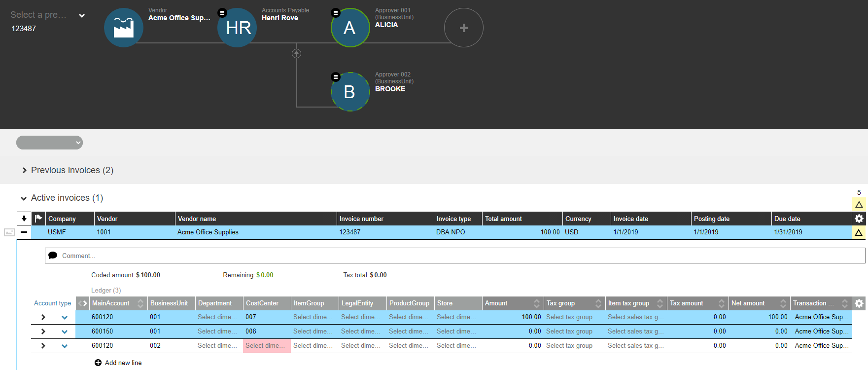This screenshot has width=868, height=370.
Task: Click Total amount column header
Action: pyautogui.click(x=522, y=219)
